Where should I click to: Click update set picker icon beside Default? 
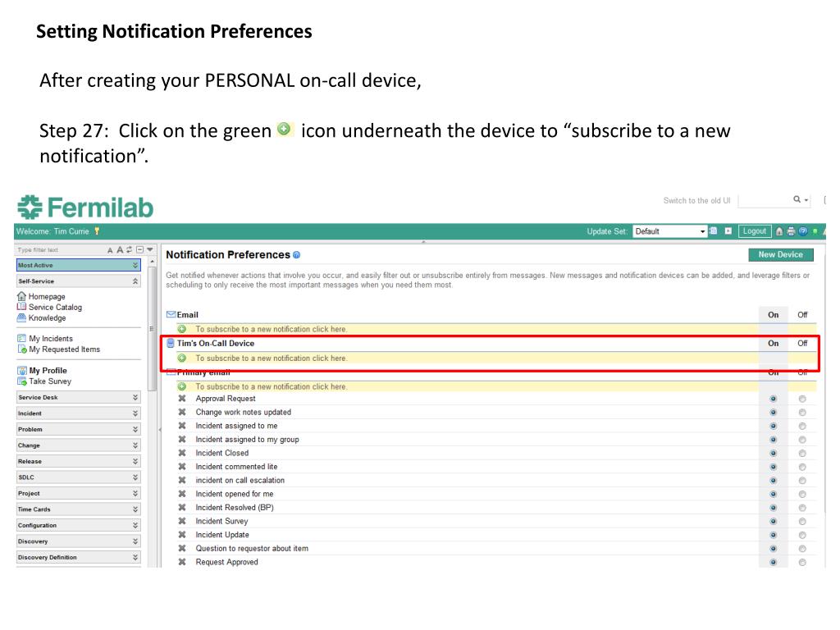pos(714,231)
